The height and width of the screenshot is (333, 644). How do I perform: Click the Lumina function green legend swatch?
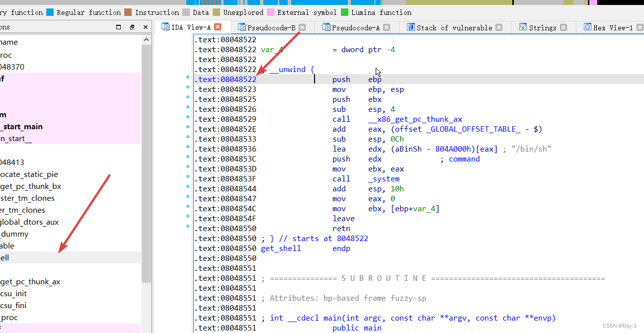click(345, 12)
